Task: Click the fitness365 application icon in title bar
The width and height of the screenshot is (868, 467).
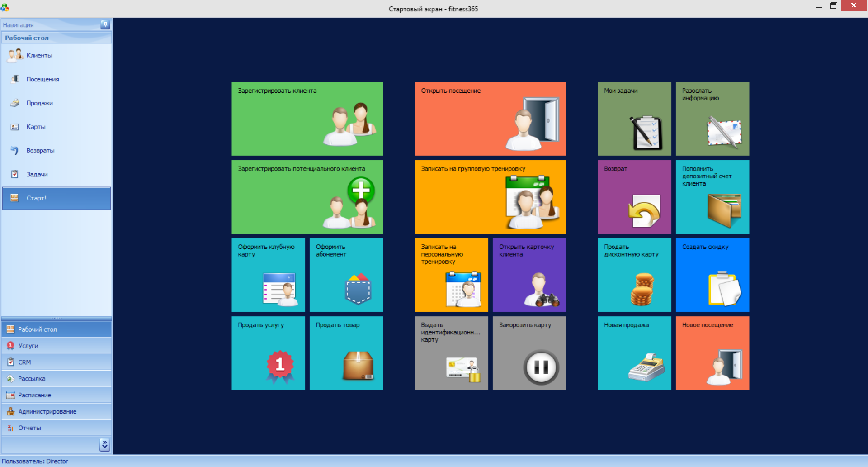Action: (x=5, y=7)
